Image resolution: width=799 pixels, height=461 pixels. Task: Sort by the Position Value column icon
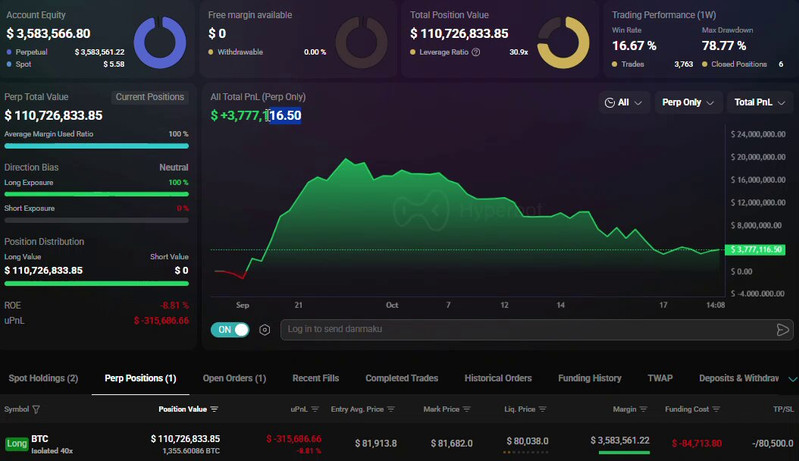(214, 409)
